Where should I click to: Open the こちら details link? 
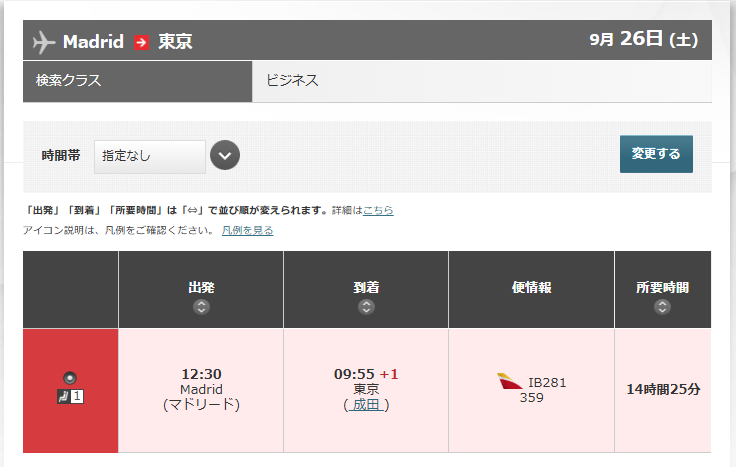pyautogui.click(x=378, y=211)
